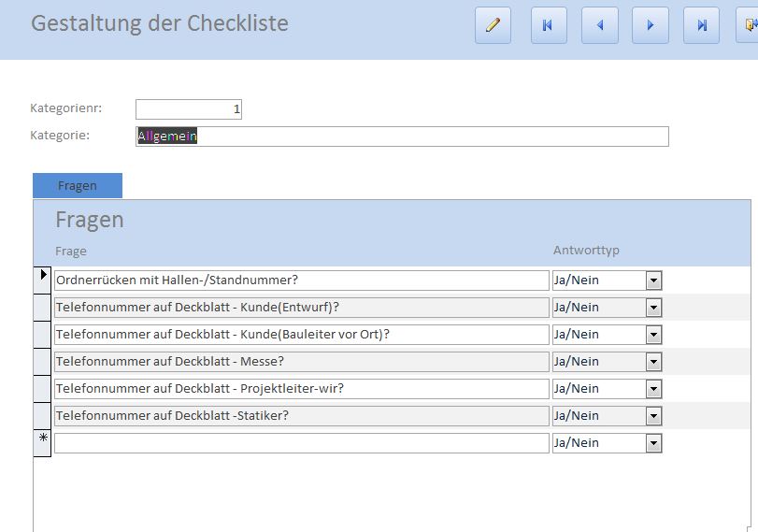Click new record asterisk row selector
The height and width of the screenshot is (532, 758).
pyautogui.click(x=42, y=442)
